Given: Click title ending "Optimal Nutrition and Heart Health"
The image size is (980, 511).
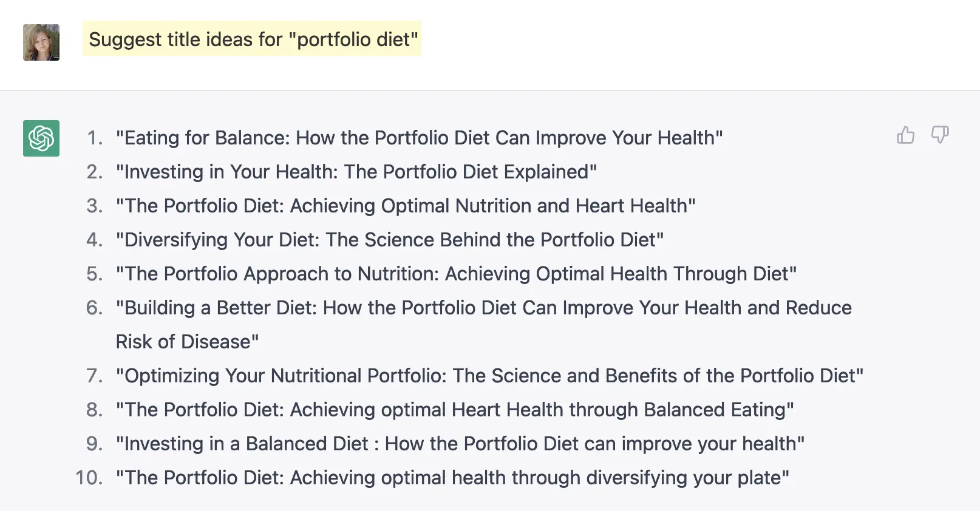Looking at the screenshot, I should click(406, 206).
